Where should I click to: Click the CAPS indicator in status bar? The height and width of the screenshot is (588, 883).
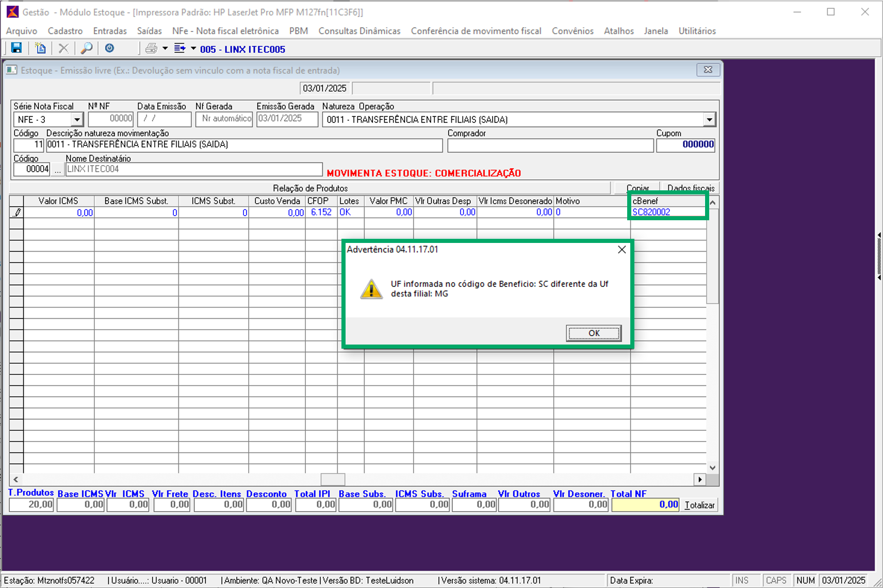coord(776,580)
